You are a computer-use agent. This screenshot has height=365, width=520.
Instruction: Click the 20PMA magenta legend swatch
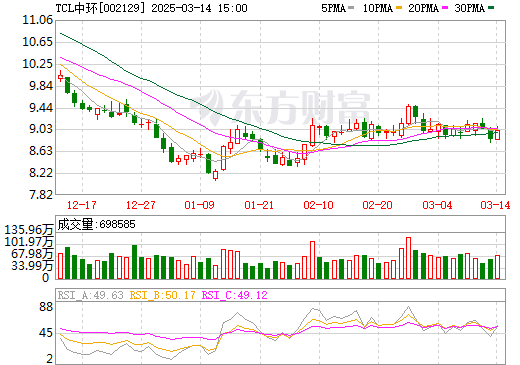pos(445,8)
